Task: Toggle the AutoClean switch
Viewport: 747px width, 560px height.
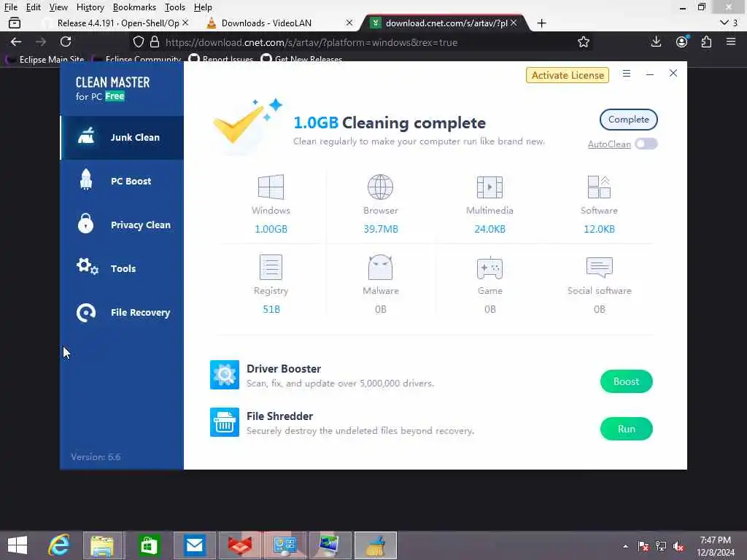Action: click(x=646, y=144)
